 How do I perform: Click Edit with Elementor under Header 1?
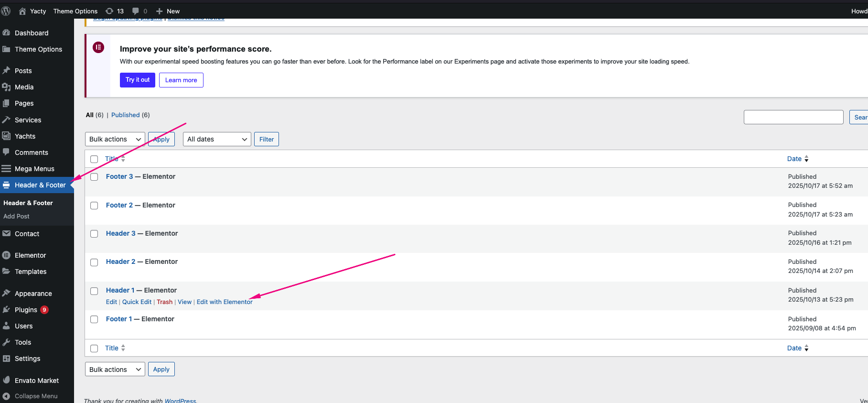tap(225, 302)
